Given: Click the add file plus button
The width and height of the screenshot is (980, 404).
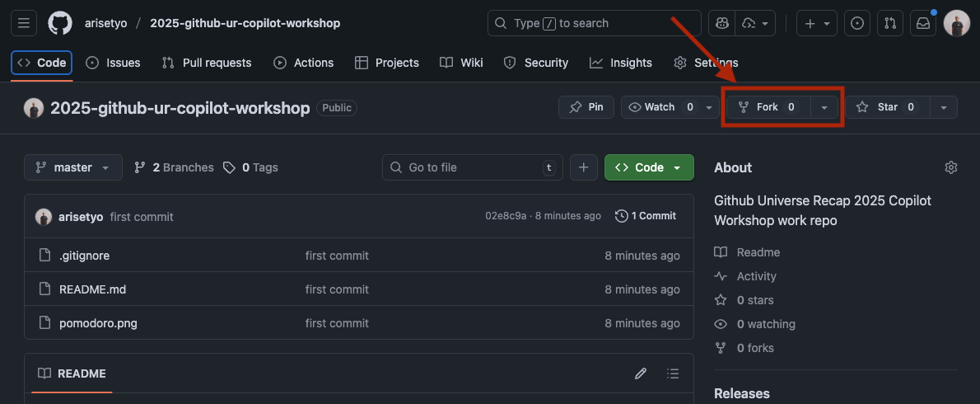Looking at the screenshot, I should pos(583,167).
